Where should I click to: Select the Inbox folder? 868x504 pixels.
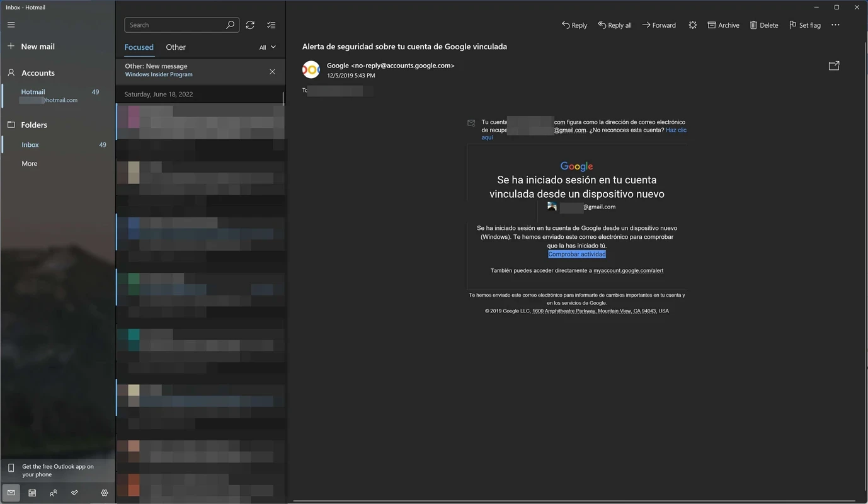click(x=59, y=145)
